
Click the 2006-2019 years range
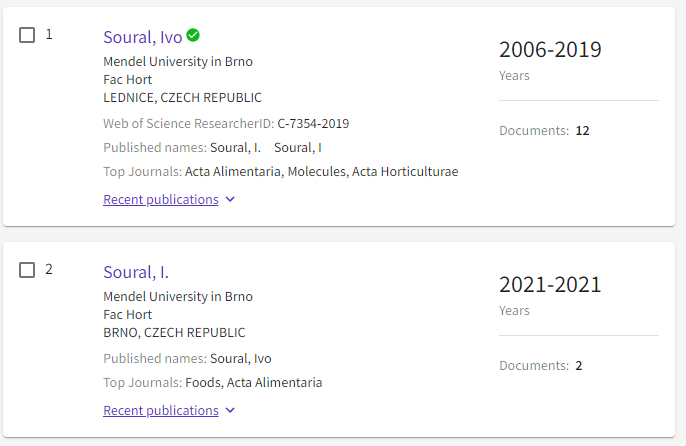click(x=550, y=49)
